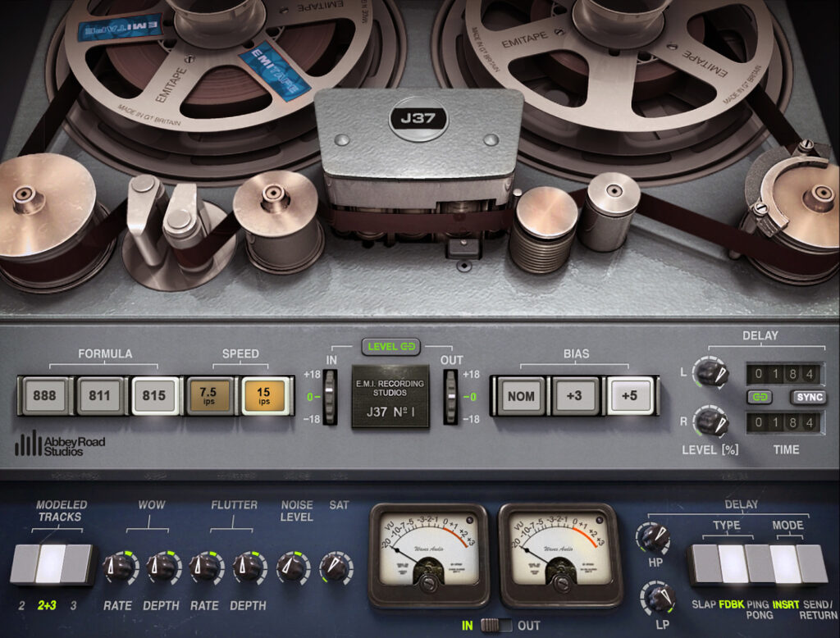Set tape speed to 7.5 ips
This screenshot has height=638, width=840.
coord(208,395)
